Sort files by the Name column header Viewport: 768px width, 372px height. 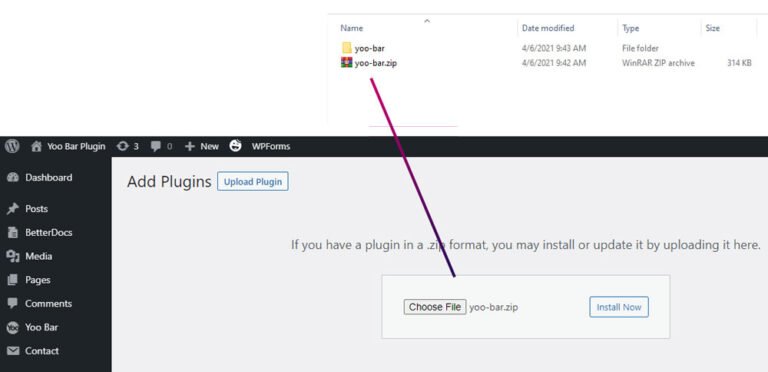pyautogui.click(x=352, y=28)
